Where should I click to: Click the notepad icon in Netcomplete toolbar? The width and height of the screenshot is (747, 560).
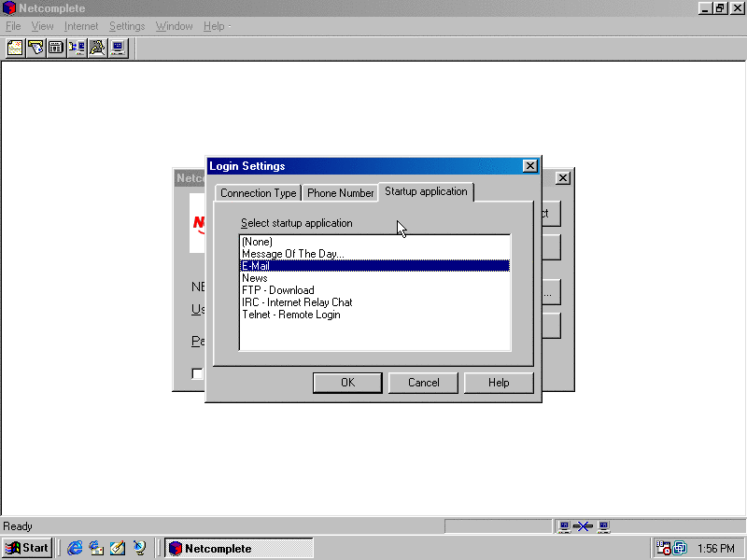(15, 48)
